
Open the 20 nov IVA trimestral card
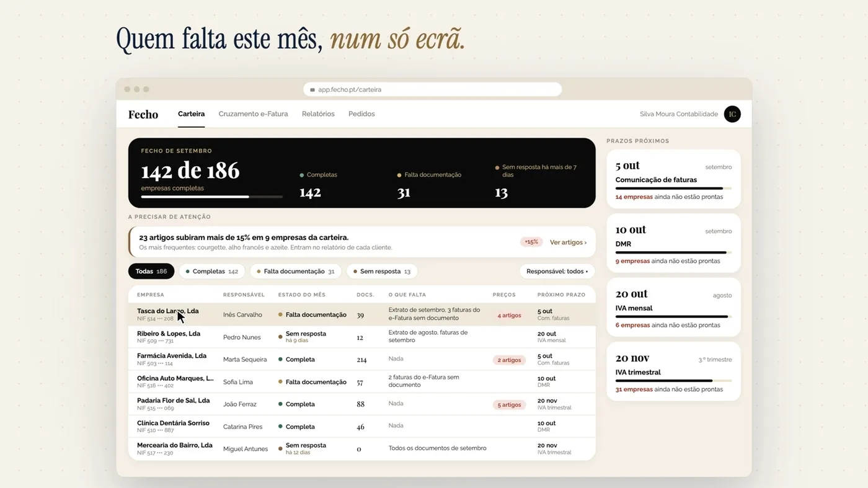[673, 371]
